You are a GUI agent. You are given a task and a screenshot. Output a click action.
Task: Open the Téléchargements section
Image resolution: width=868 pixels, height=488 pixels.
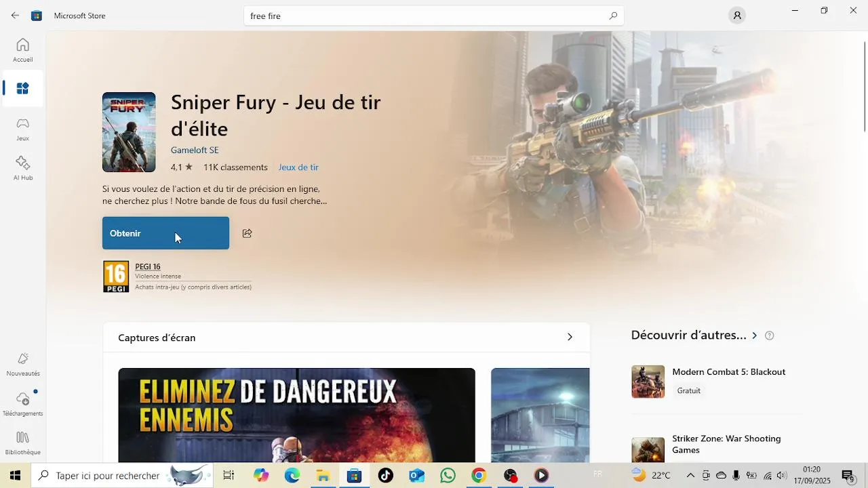pyautogui.click(x=22, y=405)
